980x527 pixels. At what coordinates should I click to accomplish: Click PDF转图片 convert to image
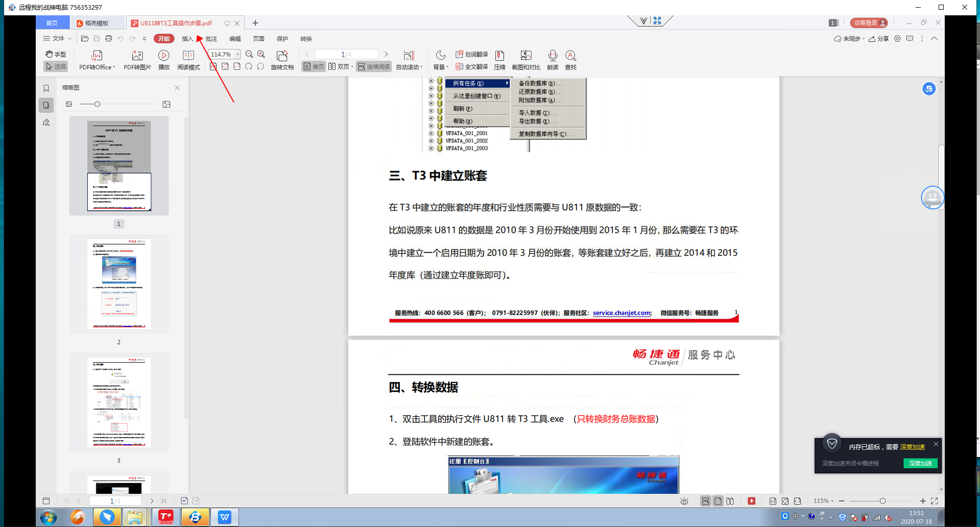[x=137, y=60]
